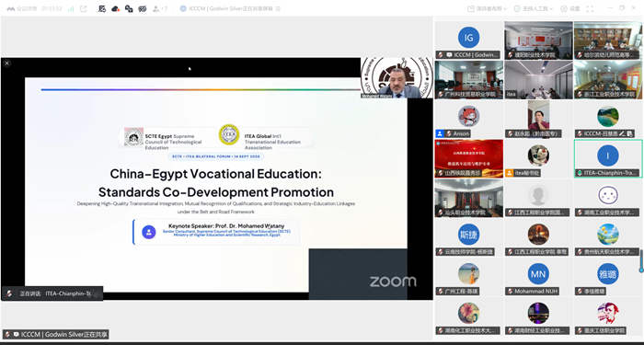Select the 广州科技贸易职业学院 video tile
Screen dimensions: 644x345
pyautogui.click(x=468, y=80)
